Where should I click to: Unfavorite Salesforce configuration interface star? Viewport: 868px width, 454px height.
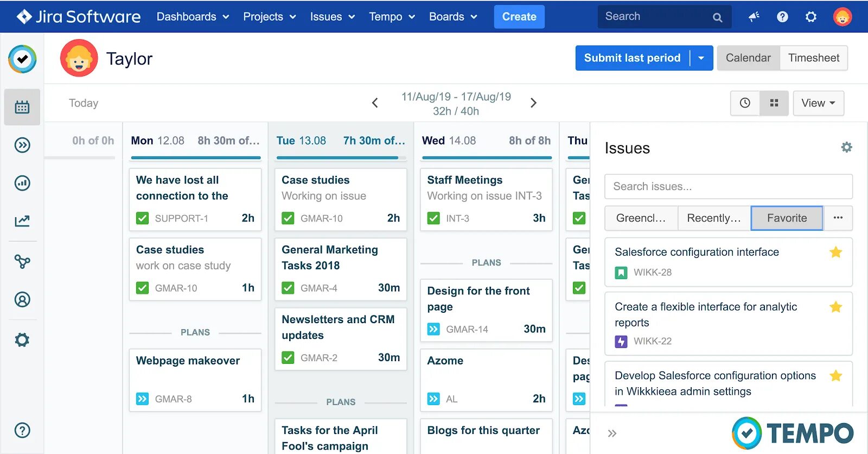[836, 252]
